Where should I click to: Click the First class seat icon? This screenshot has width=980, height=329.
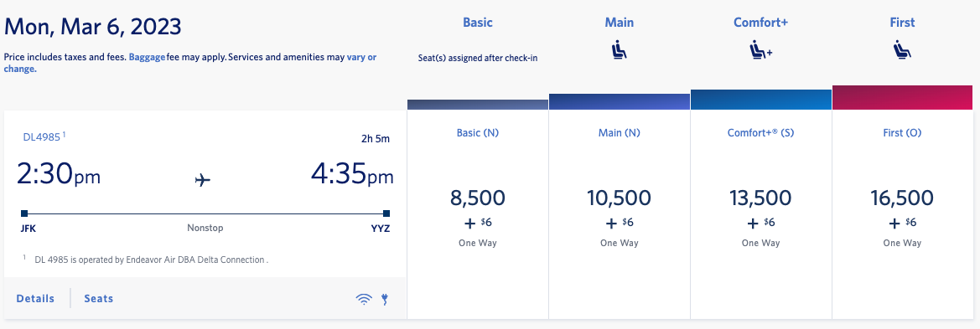pos(903,50)
